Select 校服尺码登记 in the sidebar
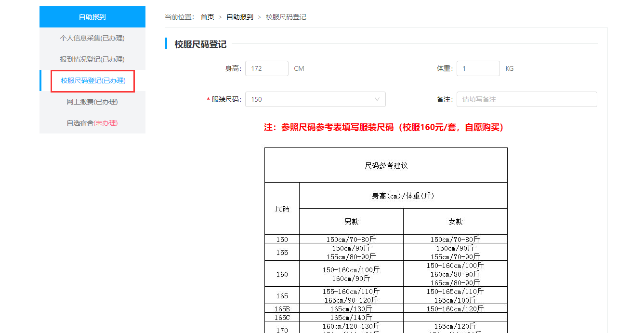Screen dimensions: 644x333 [x=93, y=80]
